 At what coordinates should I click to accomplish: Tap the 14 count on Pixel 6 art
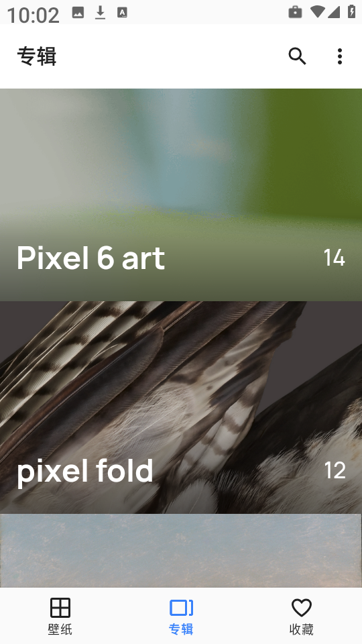[x=334, y=258]
